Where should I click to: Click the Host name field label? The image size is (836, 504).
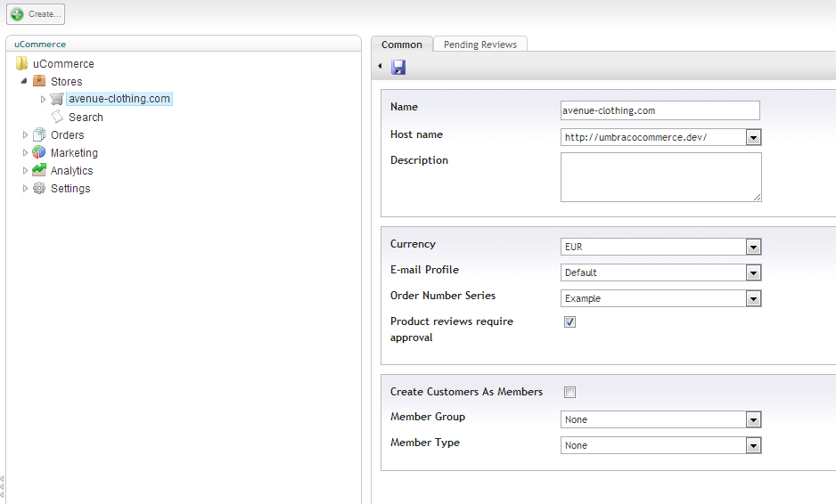point(416,134)
